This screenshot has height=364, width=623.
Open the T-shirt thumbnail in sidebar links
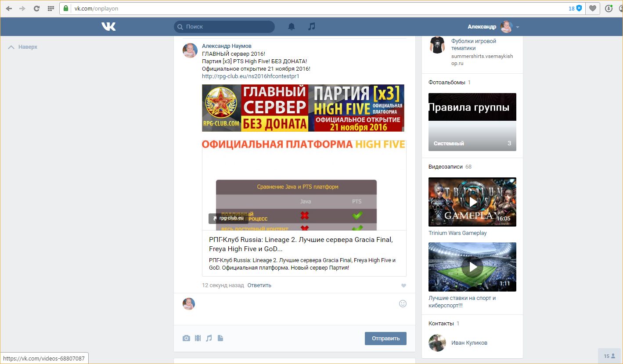(x=437, y=45)
